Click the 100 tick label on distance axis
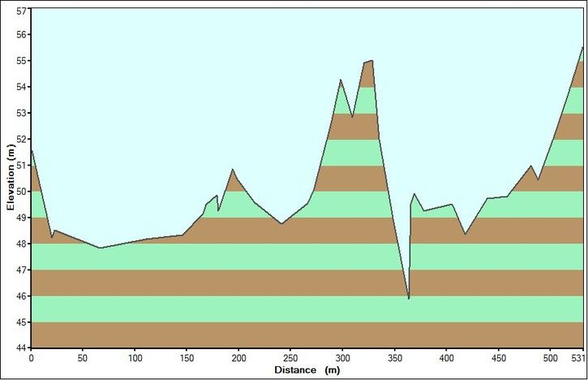Viewport: 588px width, 380px height. tap(135, 357)
